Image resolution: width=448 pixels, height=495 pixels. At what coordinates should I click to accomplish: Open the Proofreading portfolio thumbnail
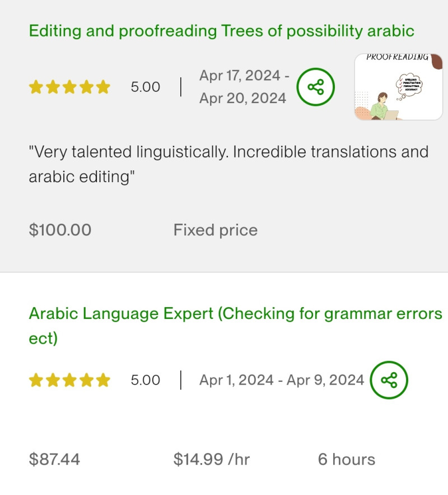(x=398, y=87)
